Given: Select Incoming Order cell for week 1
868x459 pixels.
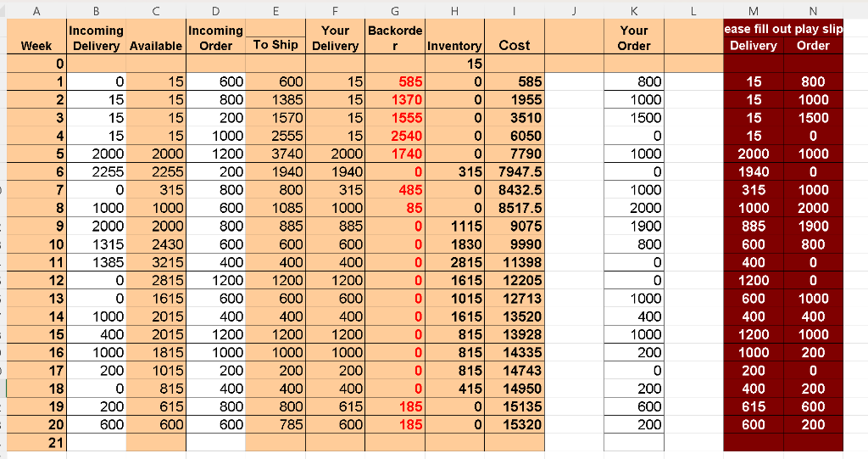Looking at the screenshot, I should point(216,81).
